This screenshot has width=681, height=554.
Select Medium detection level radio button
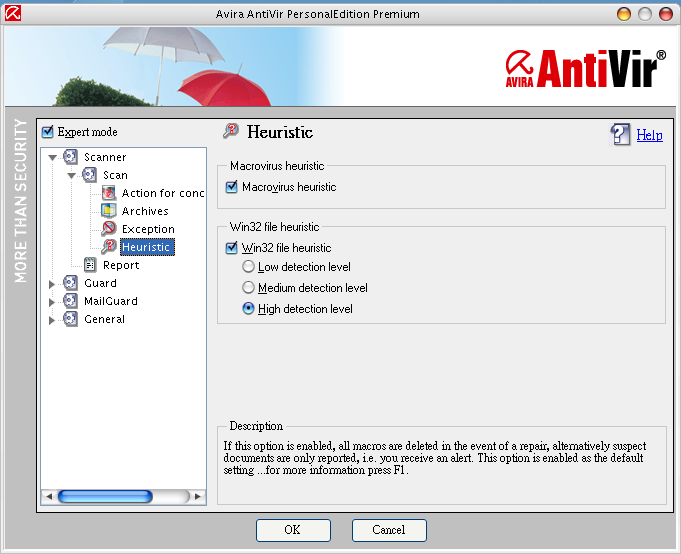point(248,287)
